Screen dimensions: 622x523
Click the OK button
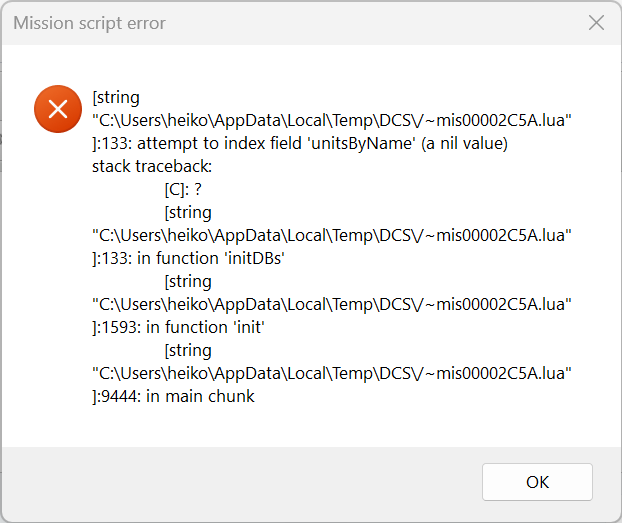[537, 482]
